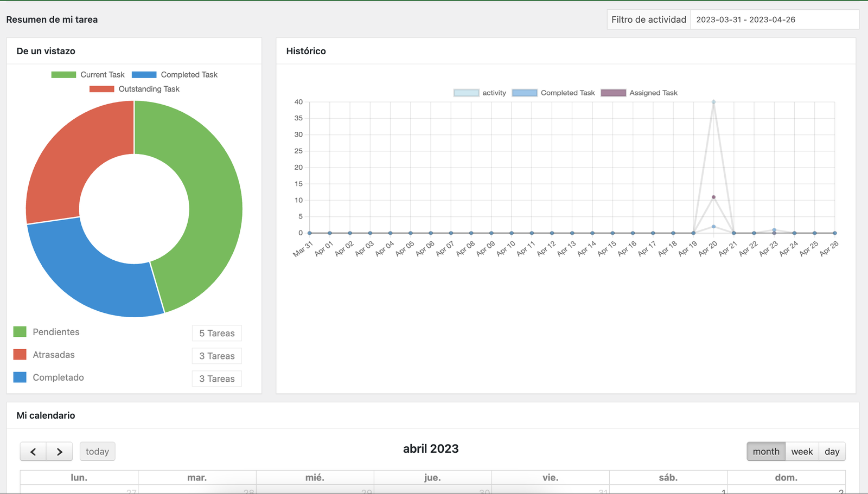Switch calendar to week view
The image size is (868, 494).
(x=801, y=452)
